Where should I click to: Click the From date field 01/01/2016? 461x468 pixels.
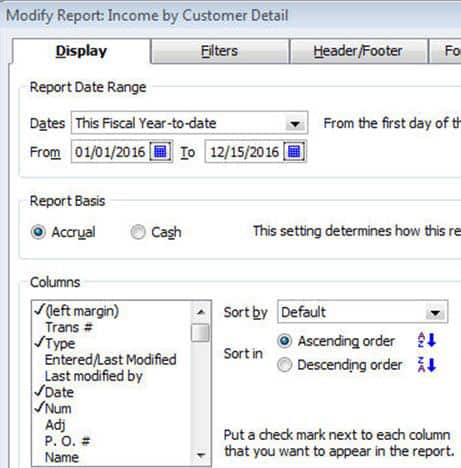pyautogui.click(x=110, y=152)
